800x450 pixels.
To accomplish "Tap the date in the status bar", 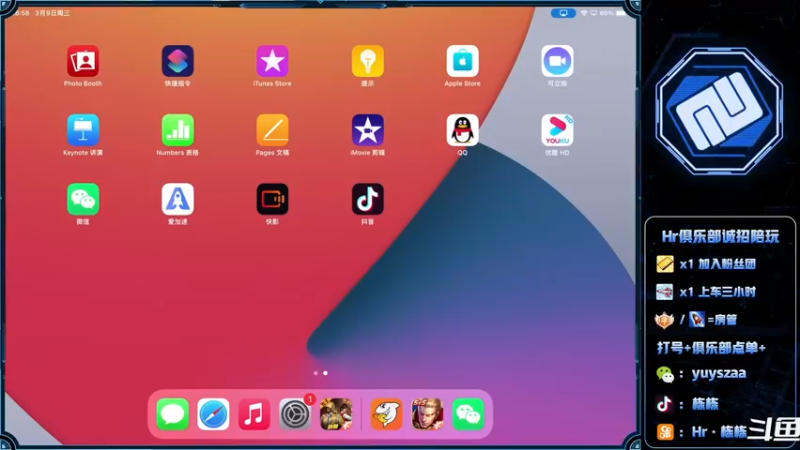I will pyautogui.click(x=53, y=13).
